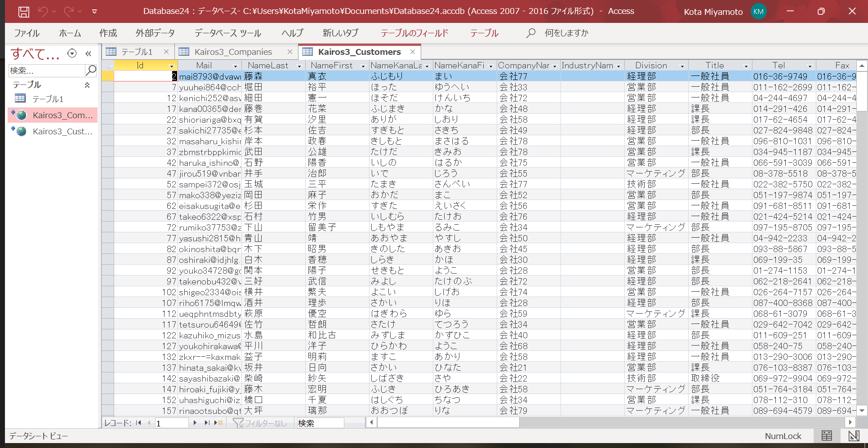
Task: Select the テーブルのフィールド ribbon tab
Action: (x=414, y=33)
